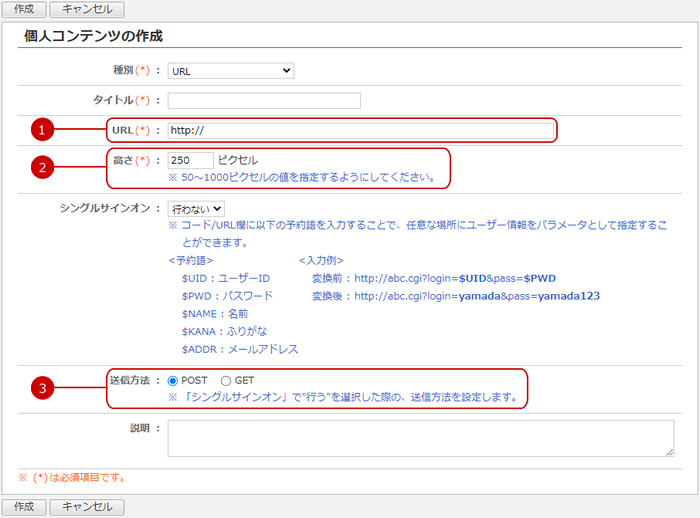Click the $ADDR：メールアドレス reserved word text

click(240, 349)
